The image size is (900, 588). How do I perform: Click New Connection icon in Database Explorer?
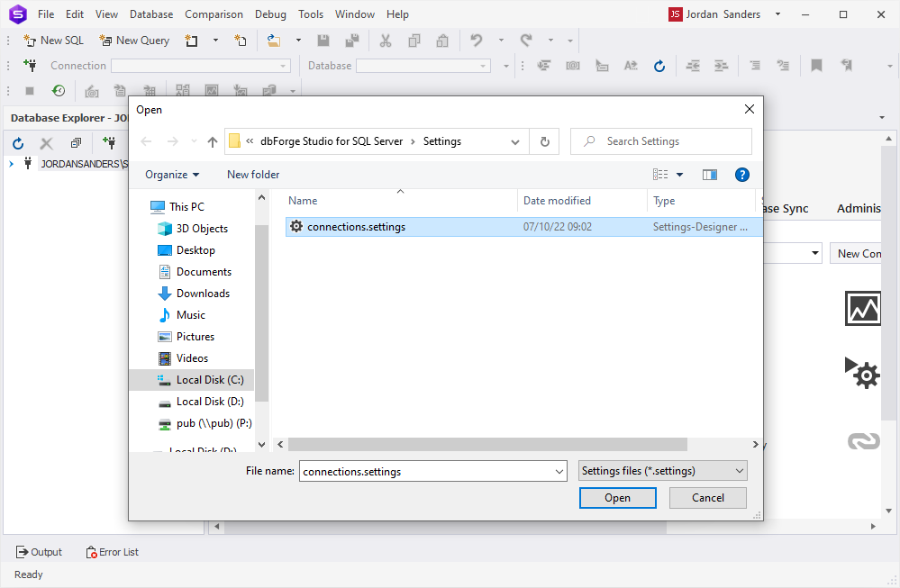109,142
